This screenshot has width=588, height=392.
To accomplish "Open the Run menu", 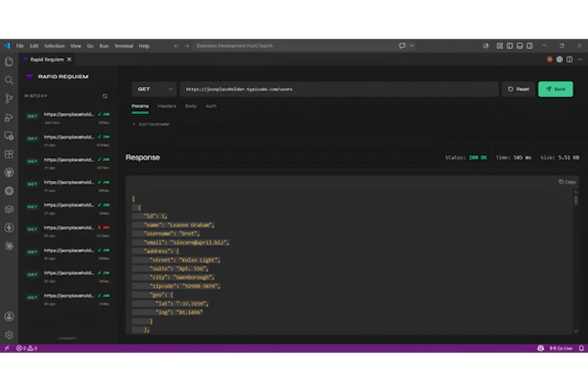I will (x=104, y=46).
